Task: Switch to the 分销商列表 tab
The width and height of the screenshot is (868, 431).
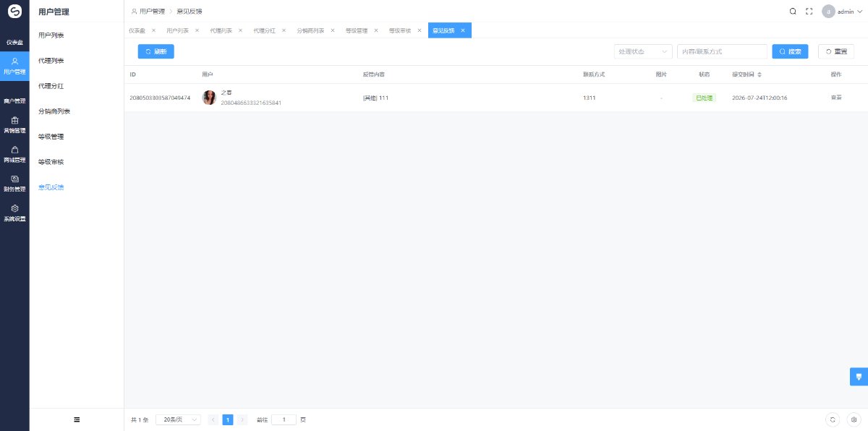Action: 310,30
